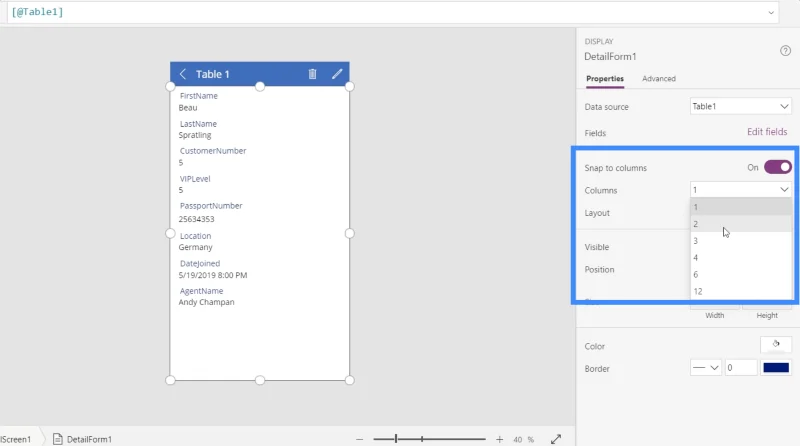The image size is (800, 446).
Task: Select 6 in the Columns list
Action: coord(741,274)
